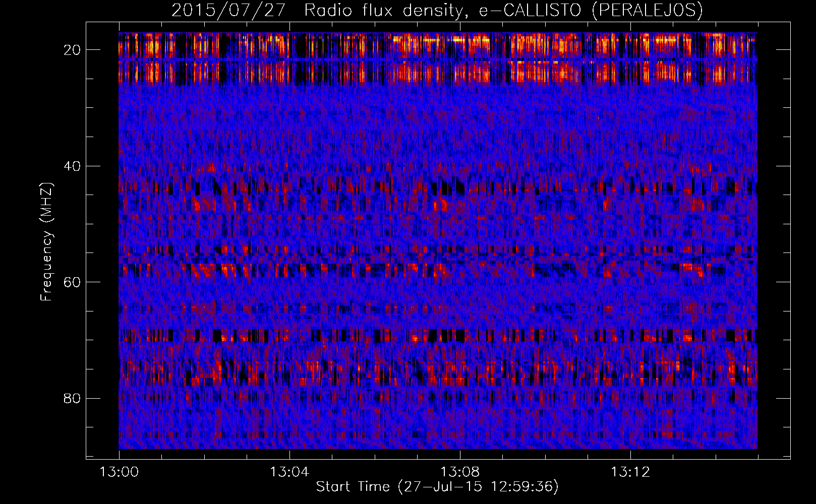
Task: Click the Frequency (MHZ) axis label
Action: click(46, 242)
